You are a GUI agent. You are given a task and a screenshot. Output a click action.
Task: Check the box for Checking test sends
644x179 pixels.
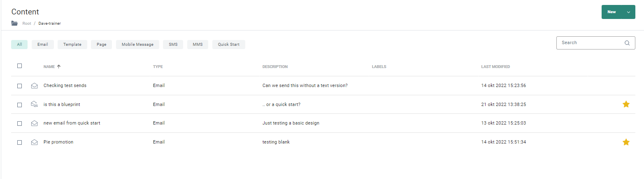click(19, 86)
